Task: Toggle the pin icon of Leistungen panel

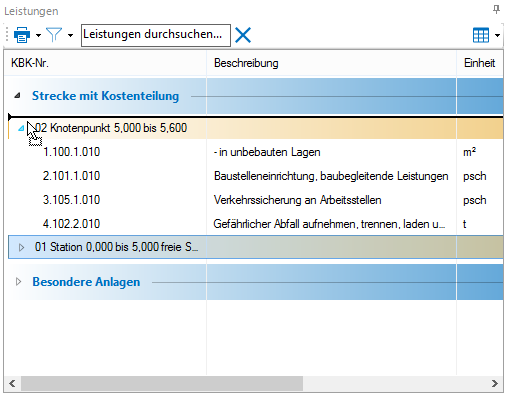Action: click(x=496, y=9)
